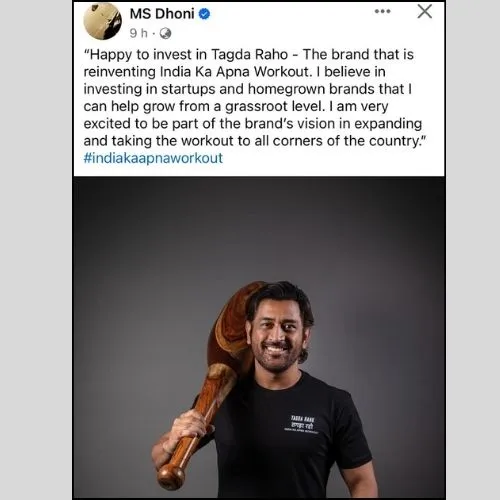Open the attached photo of the man
The image size is (500, 500).
coord(259,338)
